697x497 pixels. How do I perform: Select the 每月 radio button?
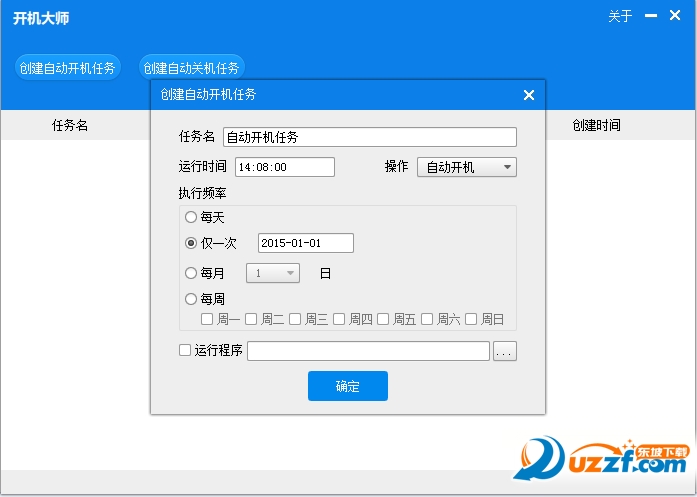(x=191, y=273)
